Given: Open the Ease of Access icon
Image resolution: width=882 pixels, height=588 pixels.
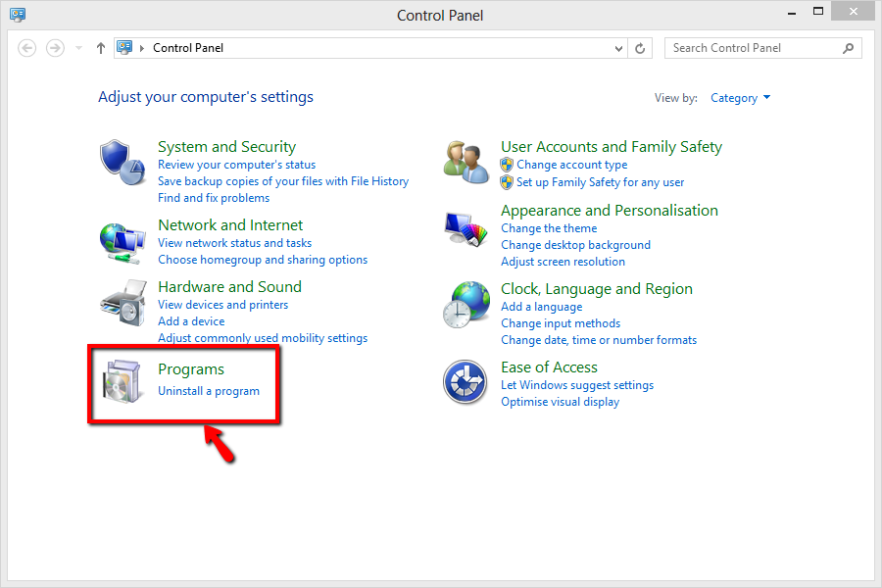Looking at the screenshot, I should click(x=465, y=382).
